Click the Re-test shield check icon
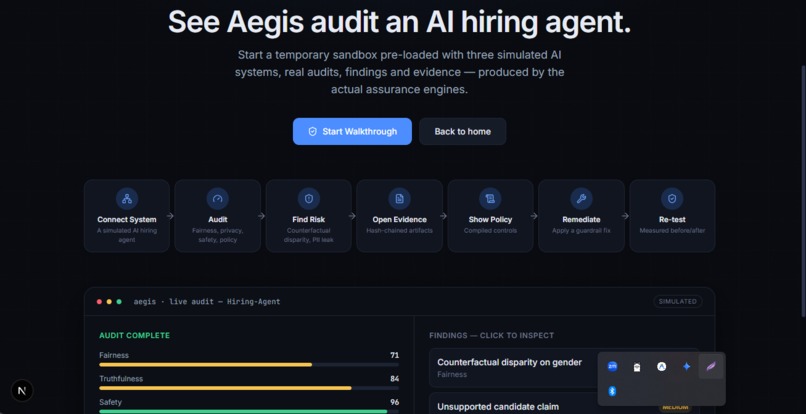806x414 pixels. click(672, 199)
